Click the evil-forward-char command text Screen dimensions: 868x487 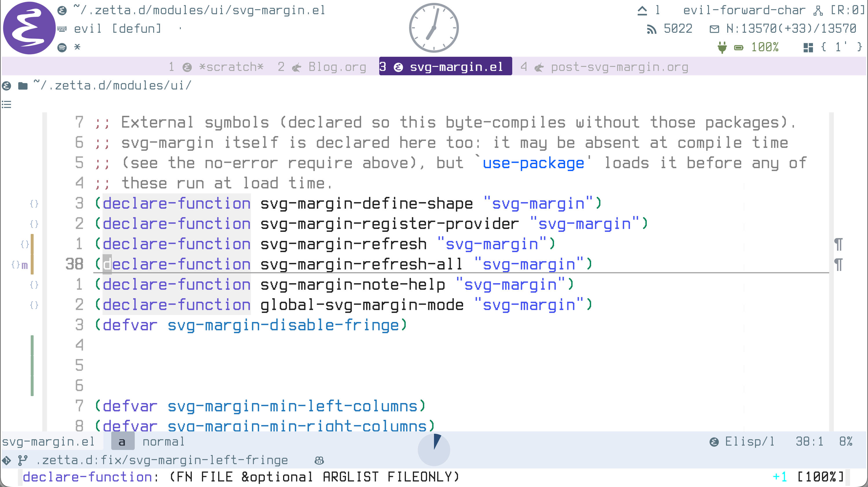[x=744, y=10]
